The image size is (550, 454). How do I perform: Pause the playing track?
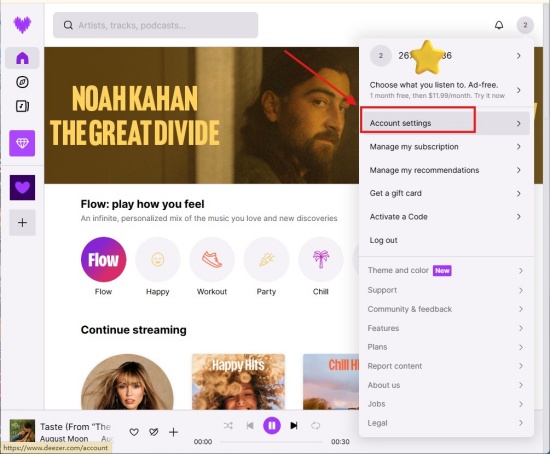tap(272, 426)
